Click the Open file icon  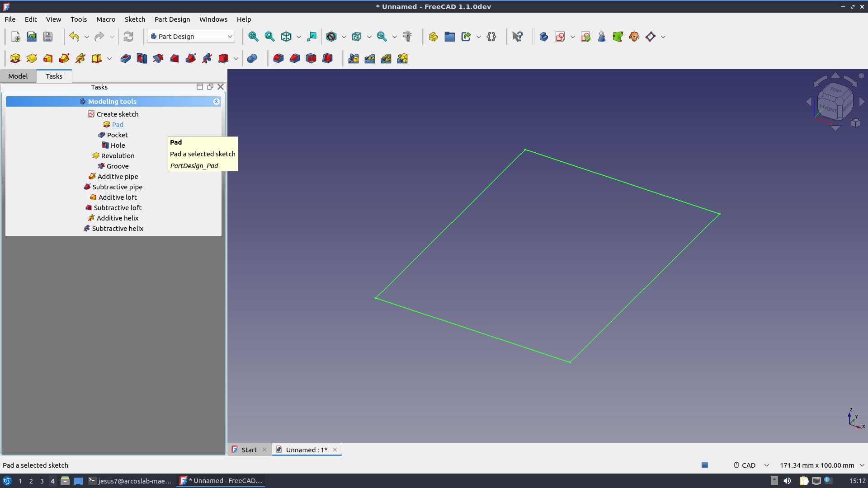pyautogui.click(x=32, y=37)
